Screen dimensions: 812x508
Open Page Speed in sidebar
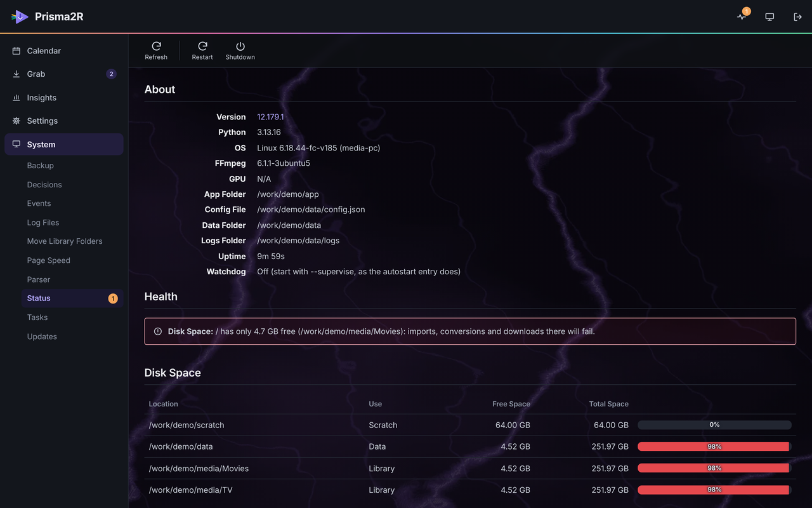tap(49, 260)
